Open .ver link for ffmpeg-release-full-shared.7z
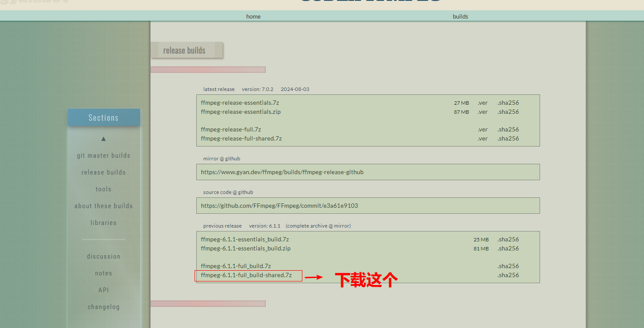The width and height of the screenshot is (644, 328). pos(483,138)
